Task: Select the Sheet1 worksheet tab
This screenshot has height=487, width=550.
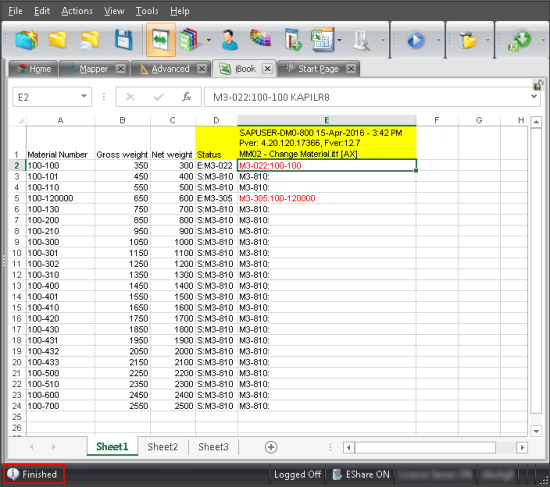Action: pos(112,447)
